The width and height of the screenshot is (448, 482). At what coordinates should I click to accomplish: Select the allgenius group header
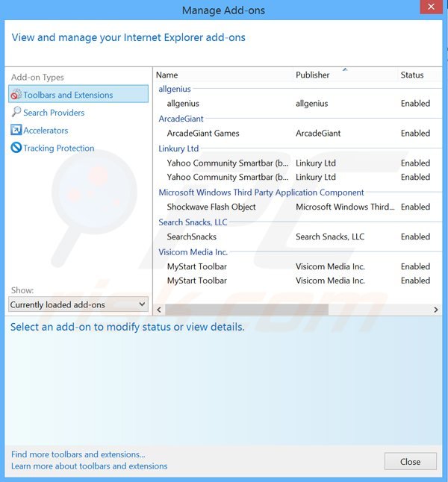pos(175,89)
